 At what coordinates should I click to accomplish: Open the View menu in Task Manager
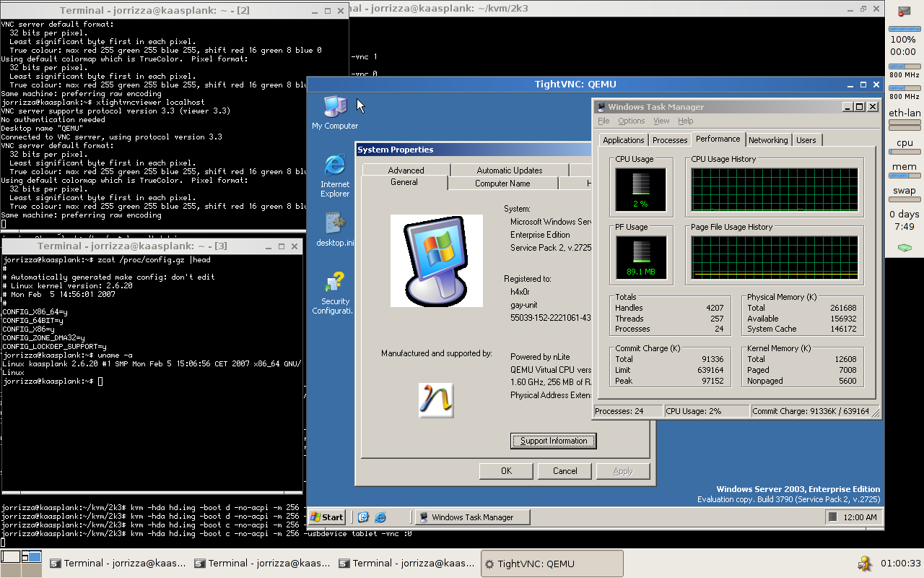pyautogui.click(x=661, y=121)
